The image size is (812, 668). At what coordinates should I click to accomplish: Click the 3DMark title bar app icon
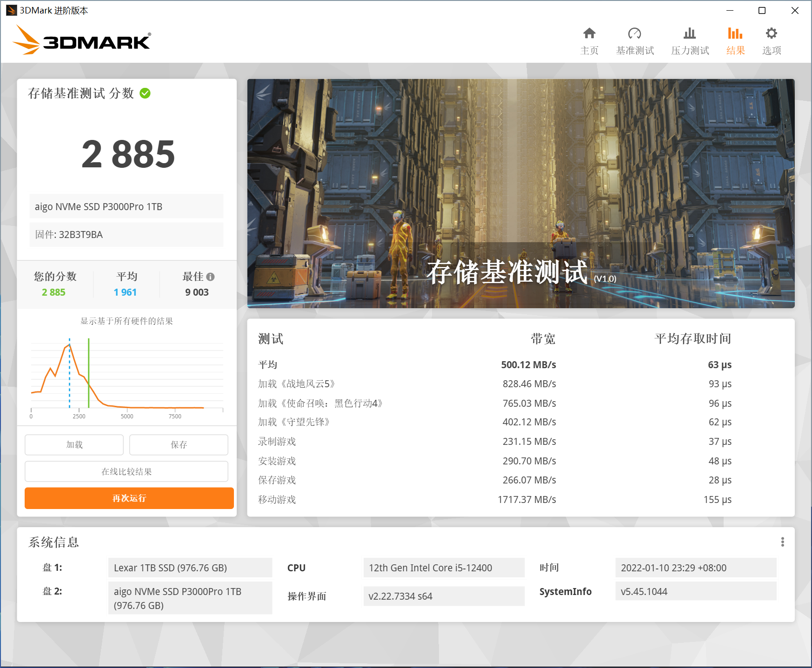pyautogui.click(x=12, y=10)
